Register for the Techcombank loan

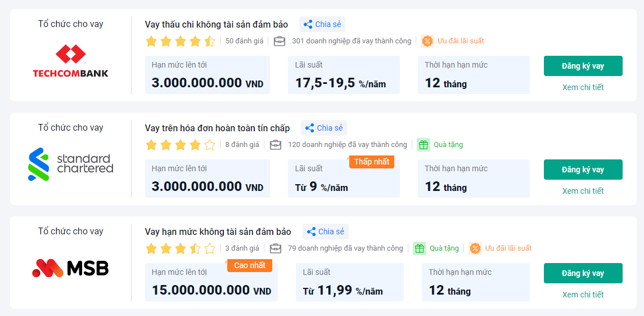(x=583, y=66)
